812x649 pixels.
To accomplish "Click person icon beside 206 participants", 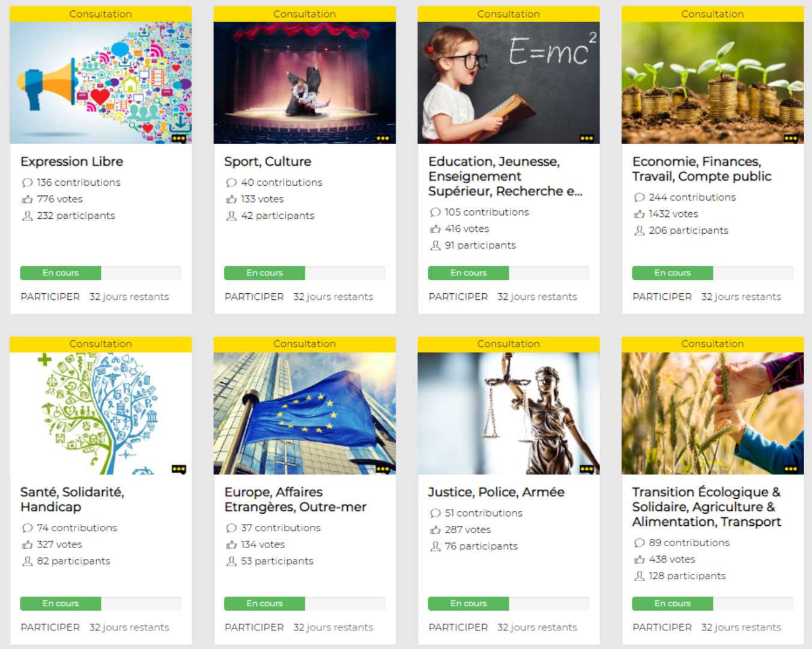I will 640,230.
